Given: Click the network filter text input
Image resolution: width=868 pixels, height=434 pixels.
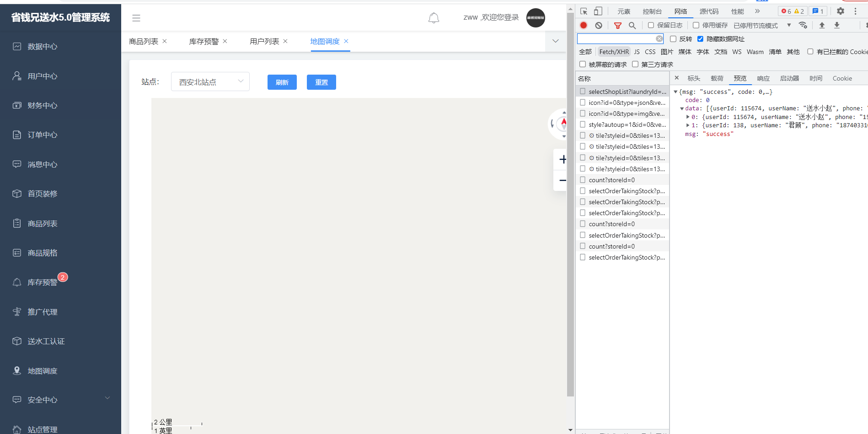Looking at the screenshot, I should tap(616, 39).
